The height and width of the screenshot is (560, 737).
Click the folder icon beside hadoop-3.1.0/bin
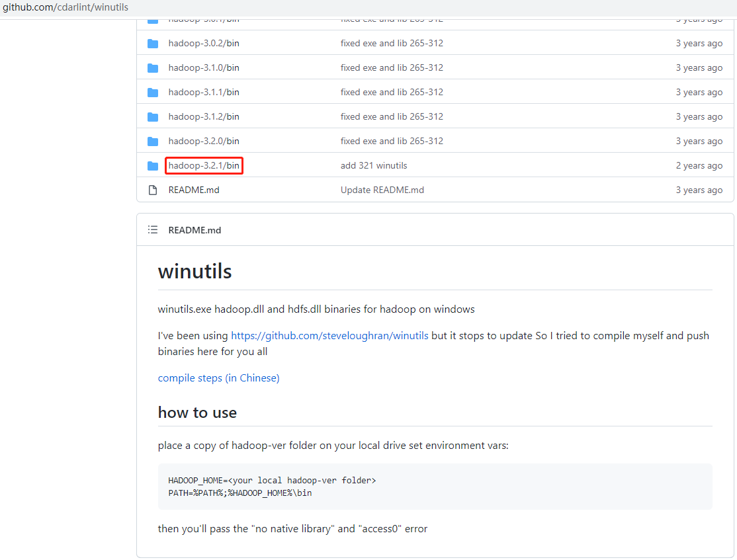pyautogui.click(x=153, y=68)
